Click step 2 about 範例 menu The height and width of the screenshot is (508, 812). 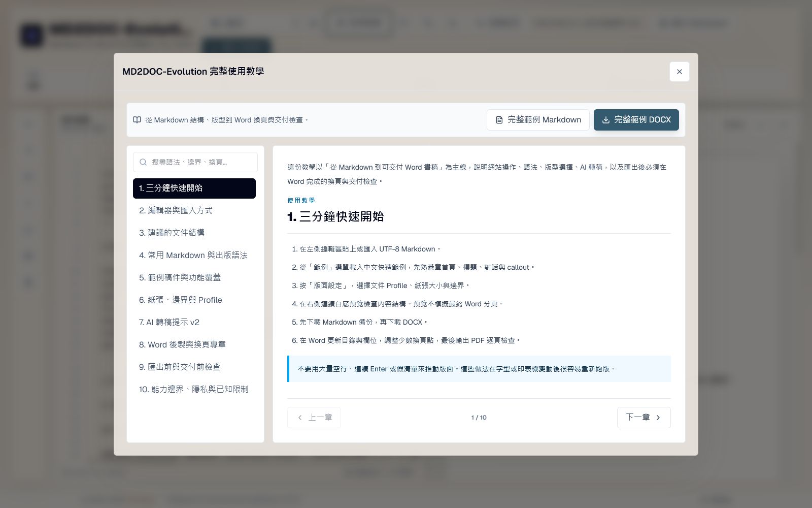click(x=413, y=267)
